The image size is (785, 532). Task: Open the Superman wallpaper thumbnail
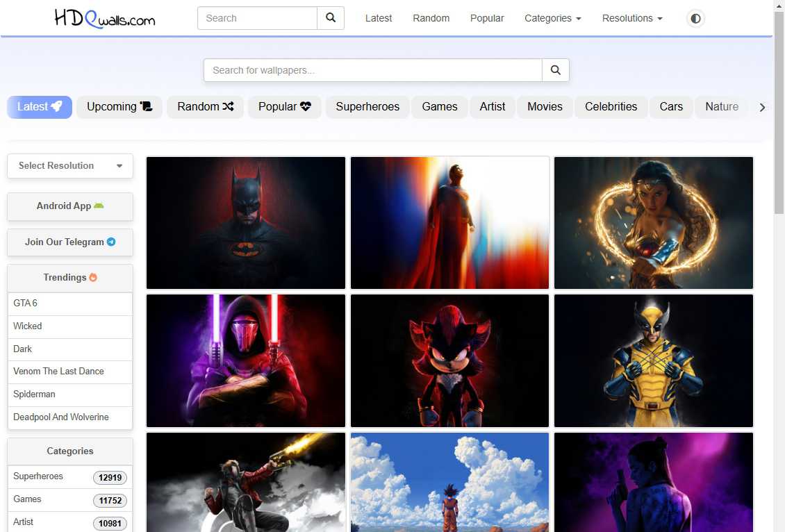449,223
